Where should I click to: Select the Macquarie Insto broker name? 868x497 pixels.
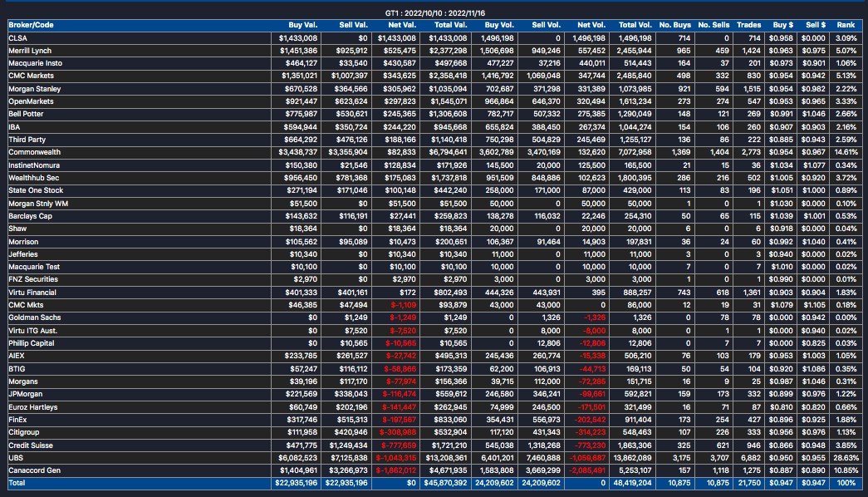[x=35, y=63]
